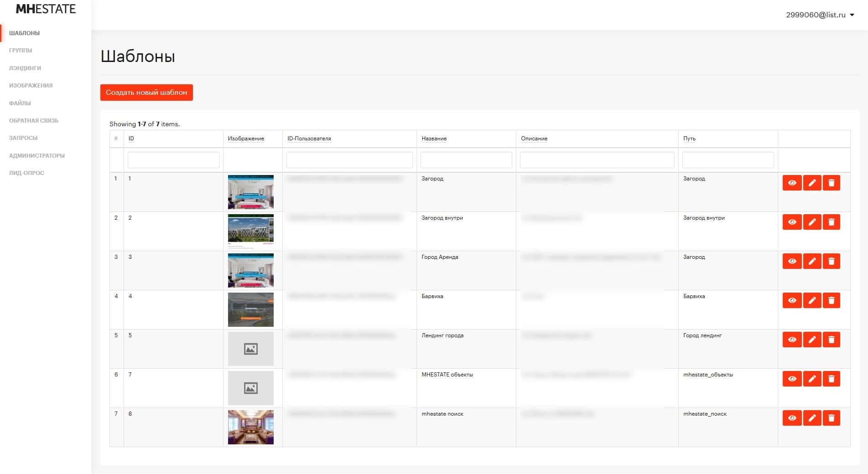Focus the Описание filter input field

point(597,160)
